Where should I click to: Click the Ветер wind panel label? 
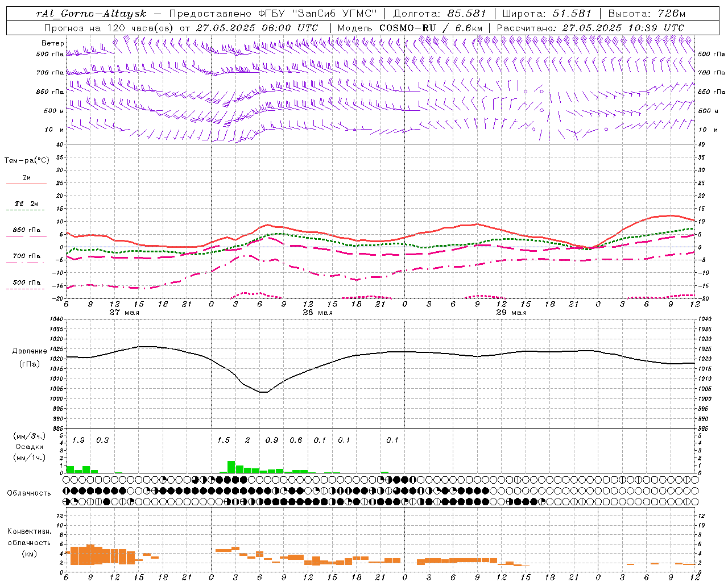pos(52,43)
